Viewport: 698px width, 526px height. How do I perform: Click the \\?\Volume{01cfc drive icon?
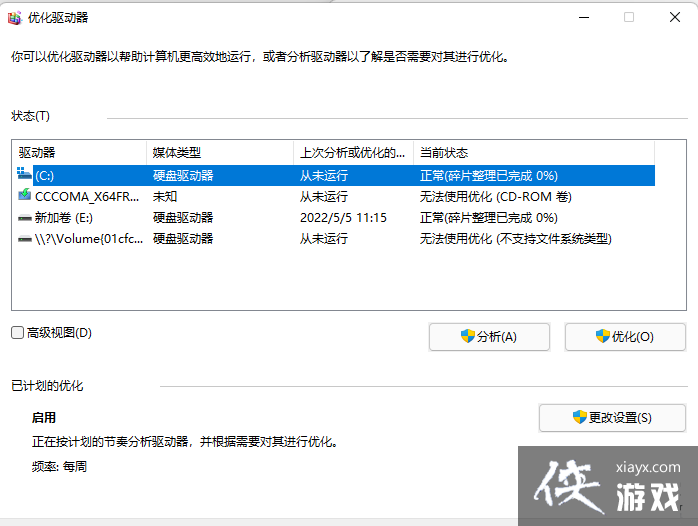[24, 239]
